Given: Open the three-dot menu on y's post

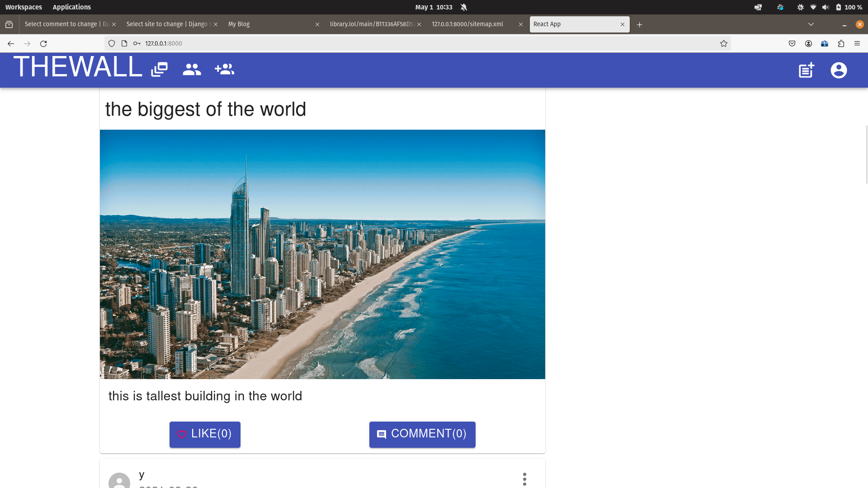Looking at the screenshot, I should click(x=524, y=479).
